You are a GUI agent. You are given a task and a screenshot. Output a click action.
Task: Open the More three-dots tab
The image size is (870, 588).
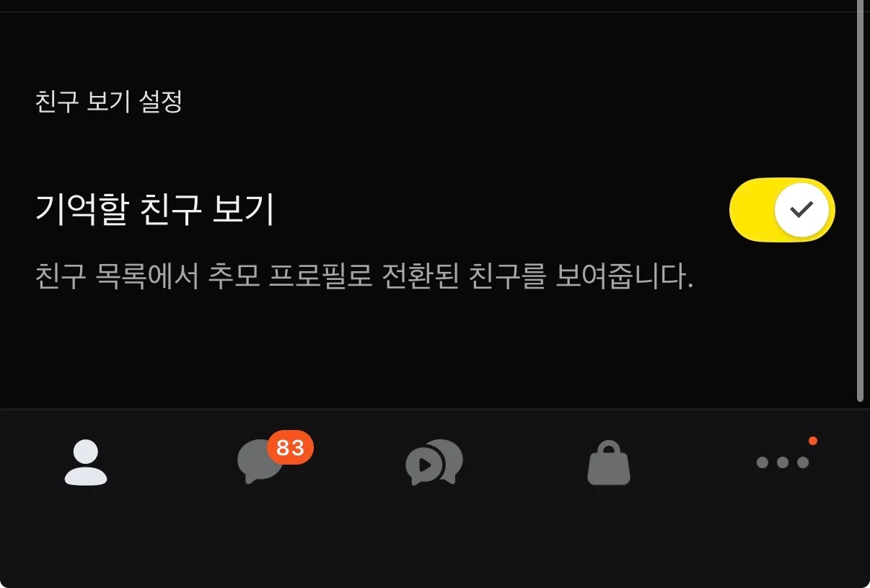pos(783,462)
